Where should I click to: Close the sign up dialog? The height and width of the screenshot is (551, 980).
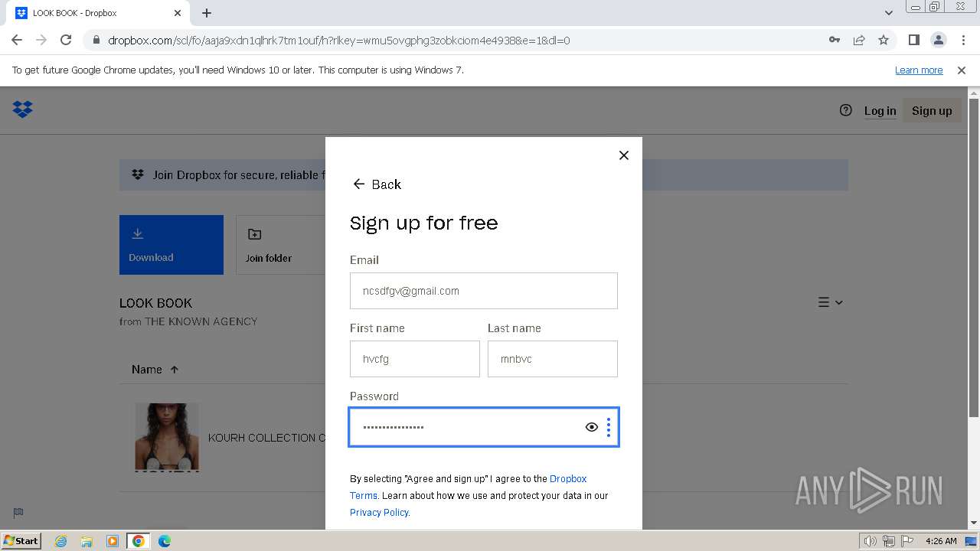(x=623, y=155)
